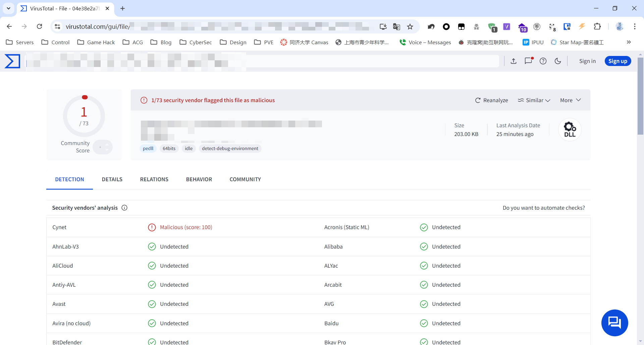Image resolution: width=644 pixels, height=345 pixels.
Task: Open the ACG bookmark folder
Action: click(133, 42)
